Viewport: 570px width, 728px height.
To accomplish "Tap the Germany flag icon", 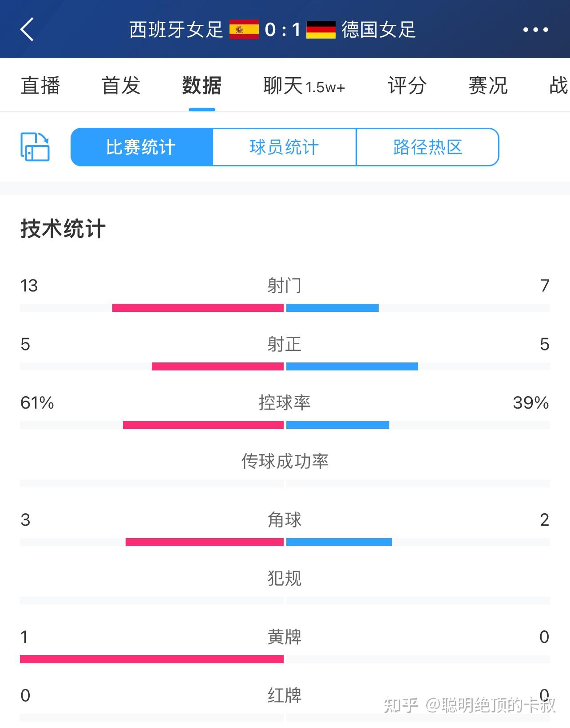I will (x=321, y=30).
